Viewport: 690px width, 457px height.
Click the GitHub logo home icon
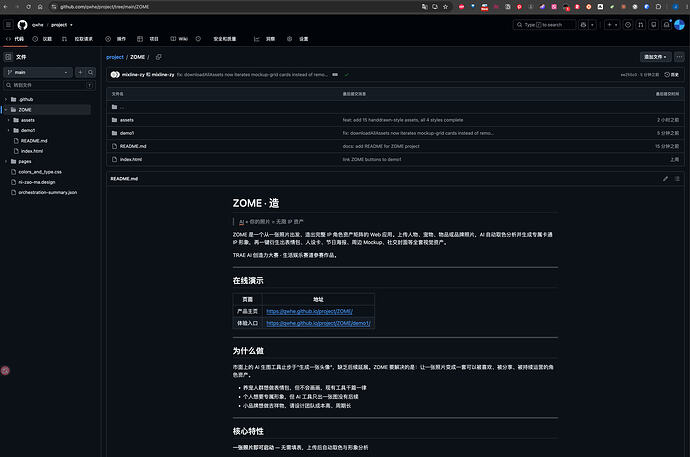point(22,25)
